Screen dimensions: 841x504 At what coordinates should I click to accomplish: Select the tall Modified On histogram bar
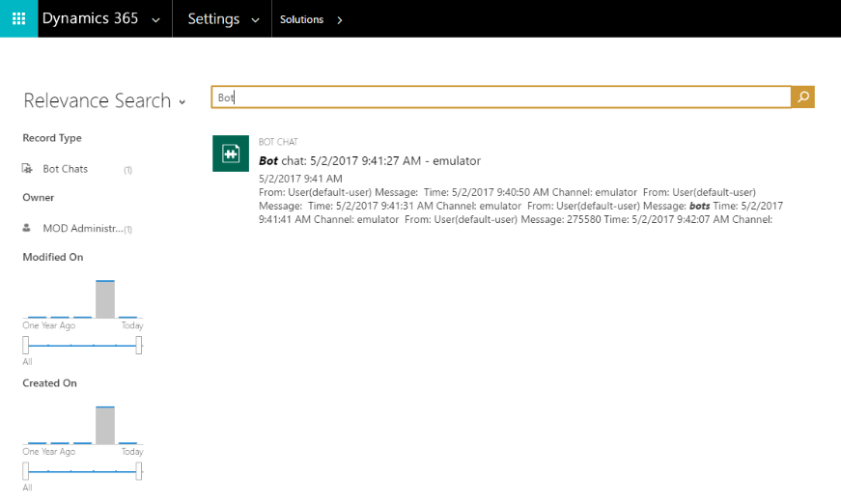tap(105, 298)
